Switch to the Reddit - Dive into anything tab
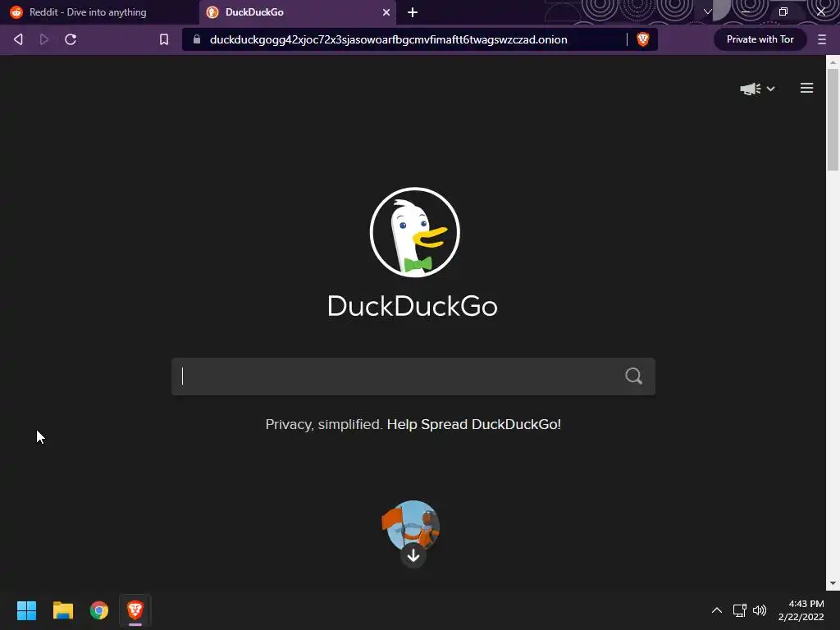The image size is (840, 630). pos(99,12)
